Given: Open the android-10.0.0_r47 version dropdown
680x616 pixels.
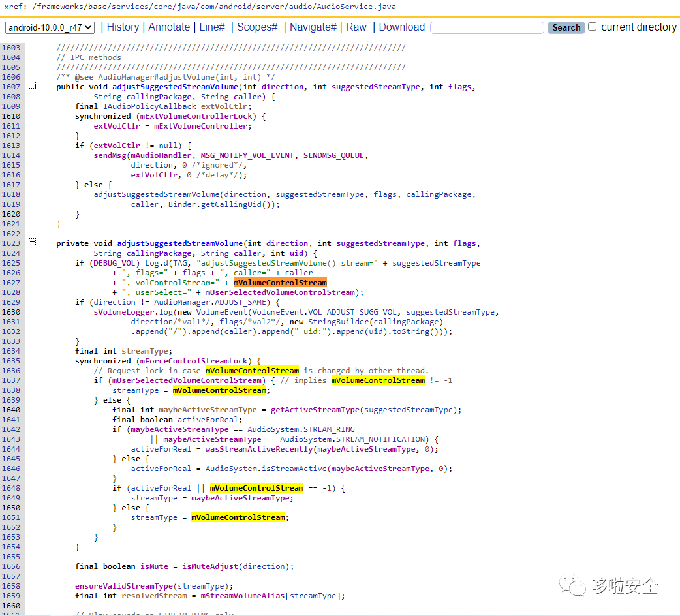Looking at the screenshot, I should pyautogui.click(x=50, y=28).
